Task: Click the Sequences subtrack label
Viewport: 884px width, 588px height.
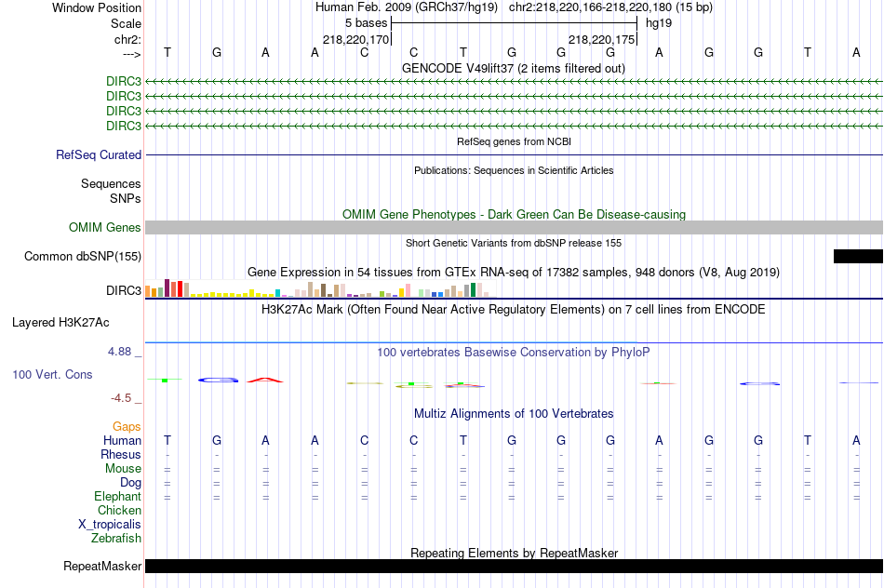Action: [111, 184]
